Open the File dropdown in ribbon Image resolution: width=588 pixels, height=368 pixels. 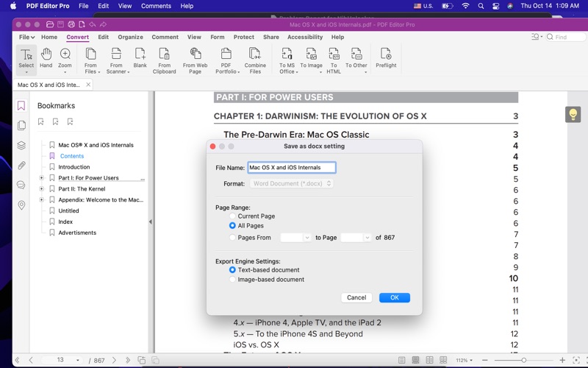[x=26, y=37]
